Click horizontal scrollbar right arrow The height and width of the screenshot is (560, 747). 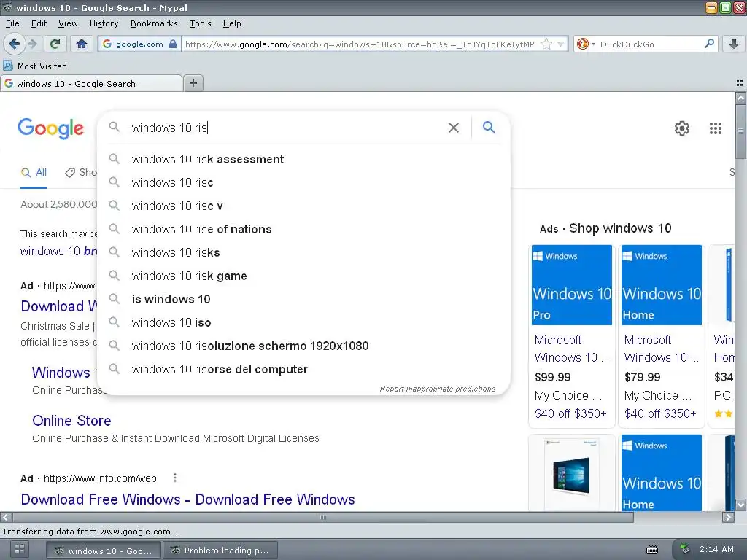pos(729,517)
